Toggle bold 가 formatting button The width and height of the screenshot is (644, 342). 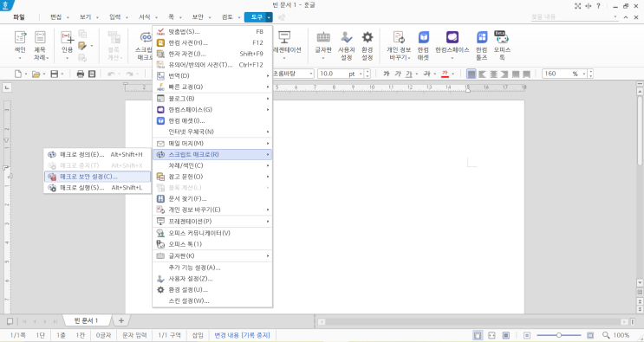(386, 74)
